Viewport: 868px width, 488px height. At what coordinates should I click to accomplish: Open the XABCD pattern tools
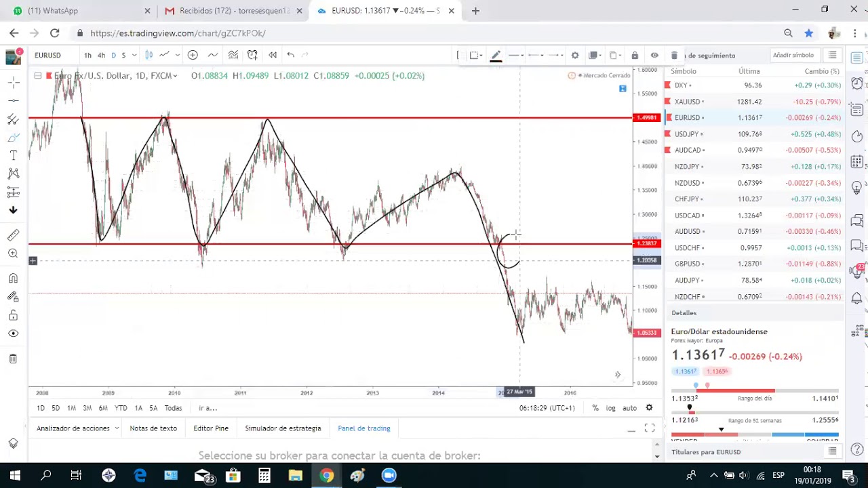click(x=13, y=174)
